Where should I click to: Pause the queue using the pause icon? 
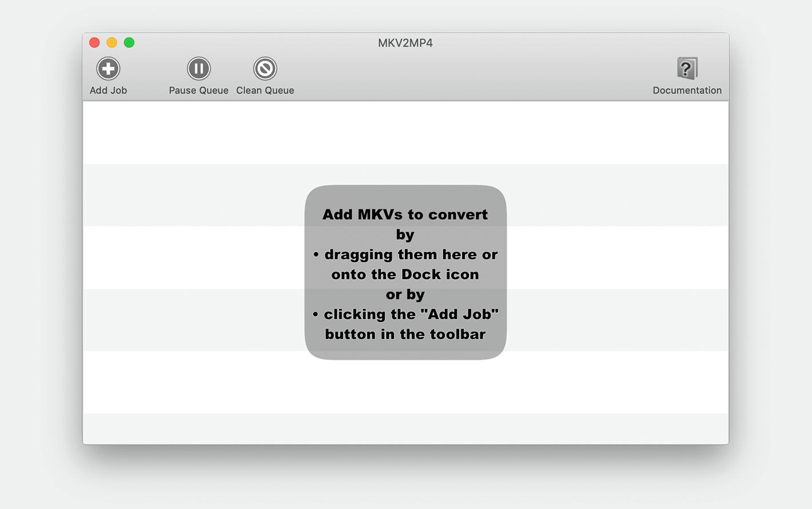click(199, 69)
